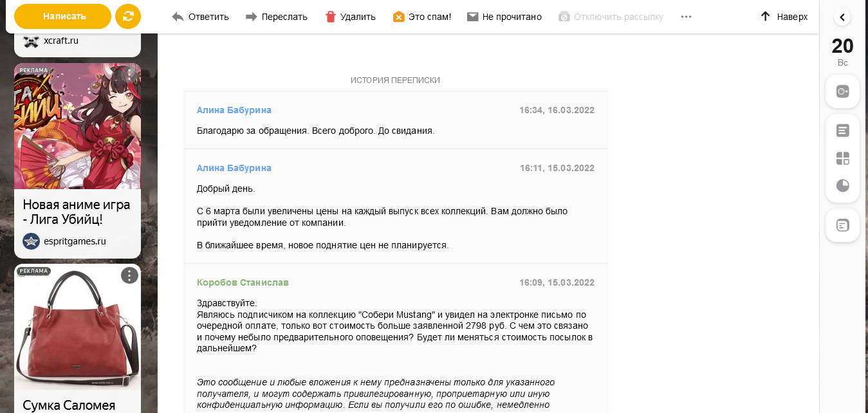Click the refresh mail icon button
Viewport: 868px width, 413px height.
(x=128, y=17)
